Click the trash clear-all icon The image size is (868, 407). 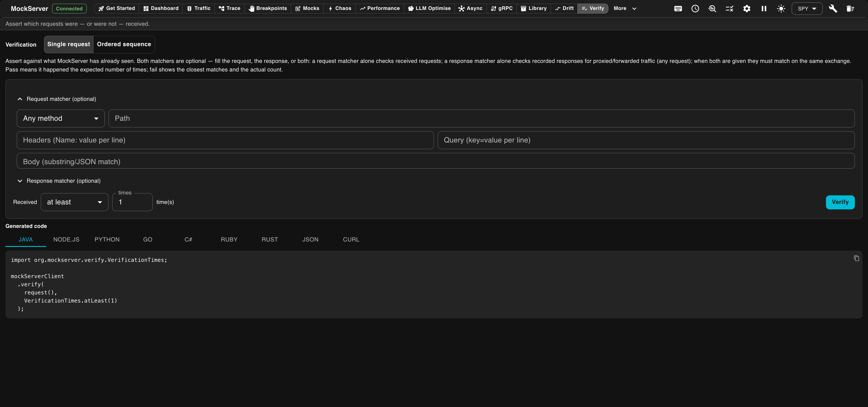coord(850,9)
